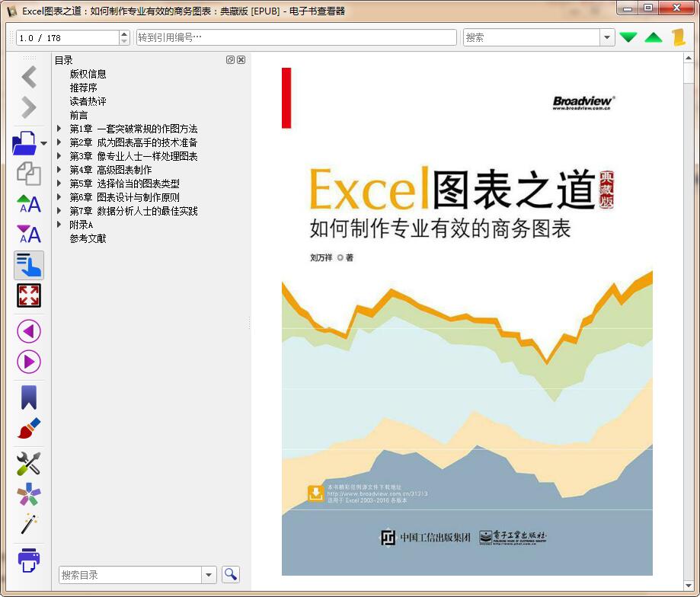Open chapter 第4章 高级图表制作 text
This screenshot has width=700, height=597.
tap(110, 170)
